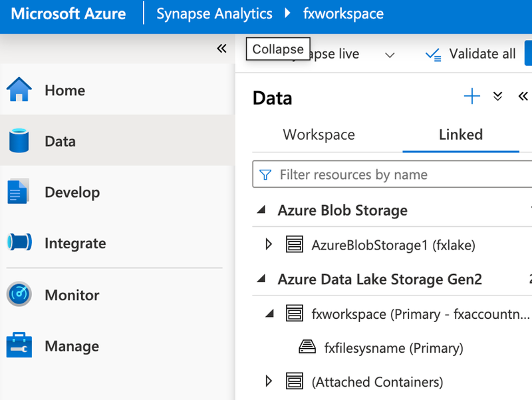Select fxfilesysname (Primary) container label
This screenshot has height=400, width=532.
pyautogui.click(x=394, y=348)
